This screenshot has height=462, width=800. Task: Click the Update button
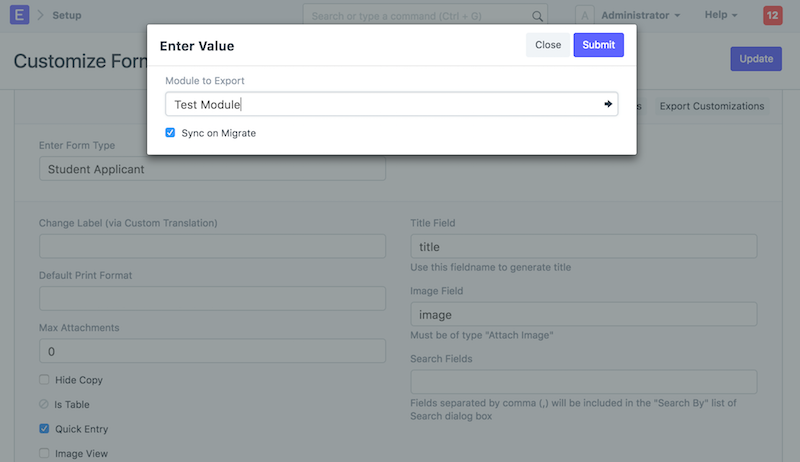coord(756,59)
